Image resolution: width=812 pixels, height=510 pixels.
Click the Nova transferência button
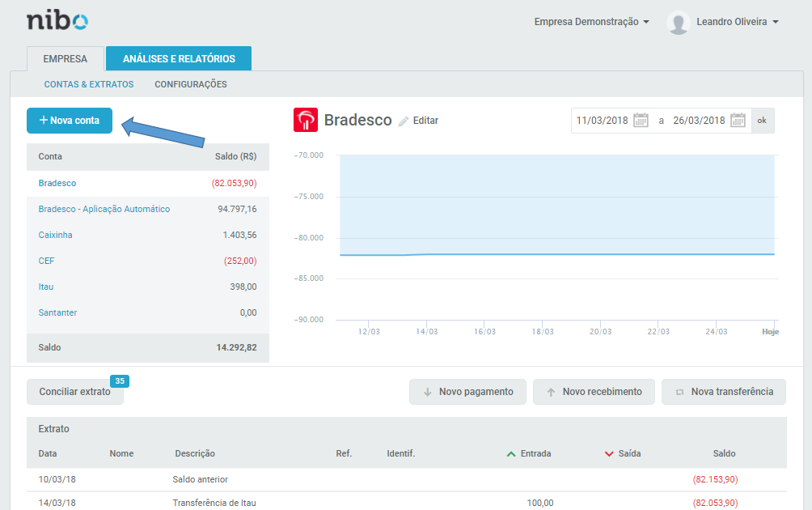pos(724,392)
